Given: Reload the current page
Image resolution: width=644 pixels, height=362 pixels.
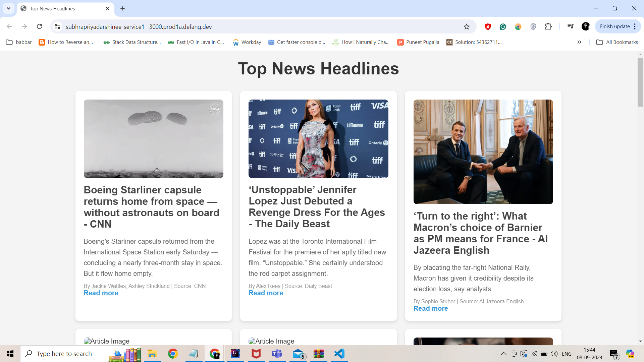Looking at the screenshot, I should pyautogui.click(x=39, y=26).
